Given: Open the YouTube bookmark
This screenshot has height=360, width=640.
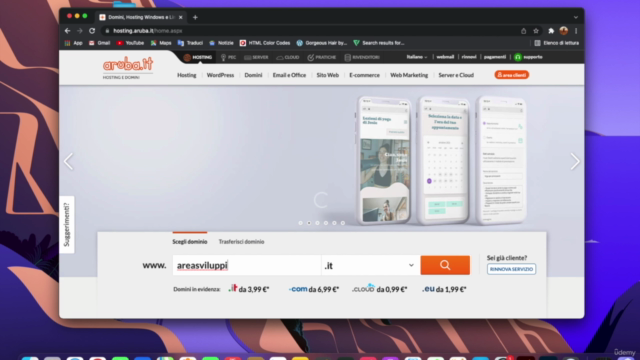Looking at the screenshot, I should 131,43.
